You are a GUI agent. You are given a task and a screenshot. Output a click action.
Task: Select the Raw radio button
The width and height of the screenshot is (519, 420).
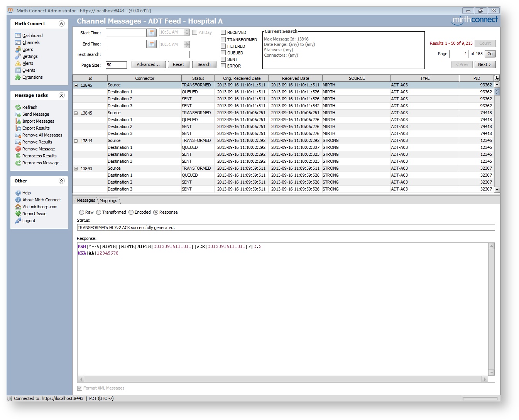[81, 212]
